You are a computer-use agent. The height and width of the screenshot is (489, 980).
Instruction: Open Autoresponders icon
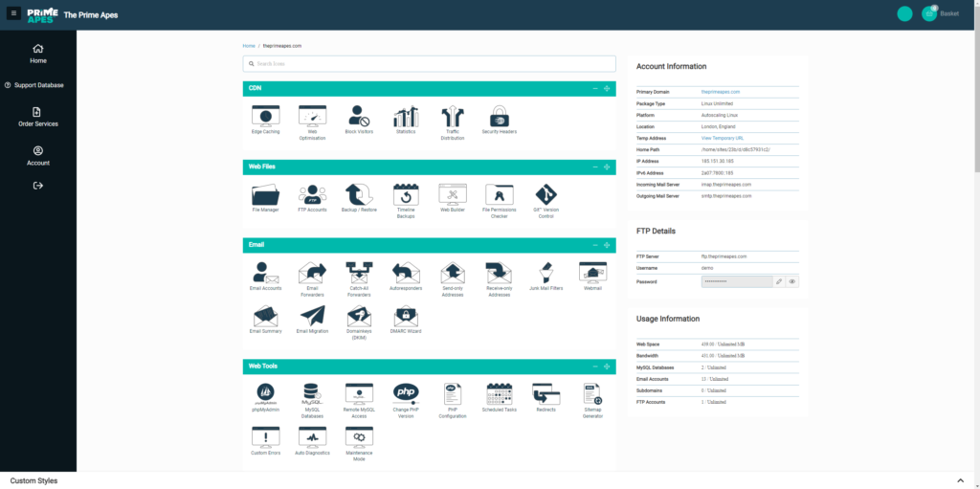(x=406, y=276)
